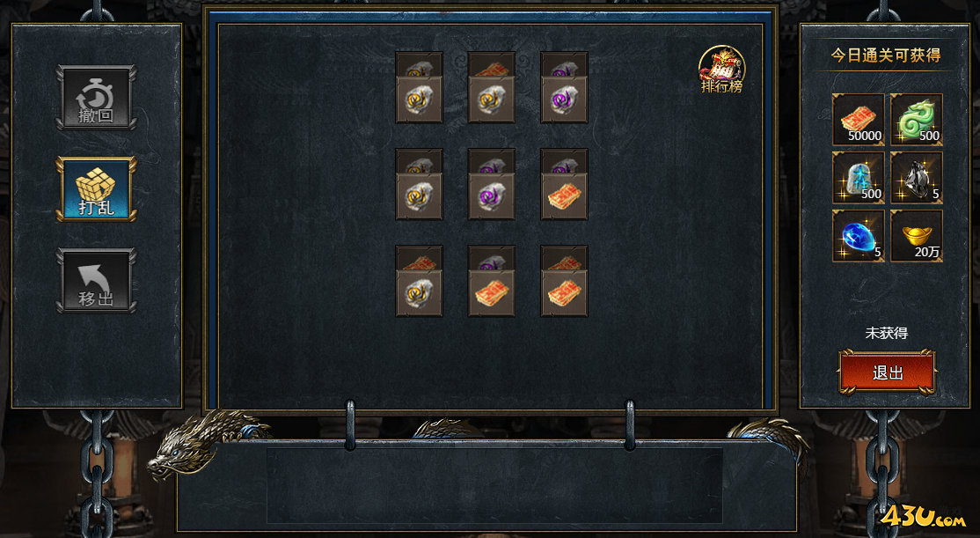This screenshot has width=980, height=538.
Task: Click the 打乱 shuffle cube button
Action: 96,189
